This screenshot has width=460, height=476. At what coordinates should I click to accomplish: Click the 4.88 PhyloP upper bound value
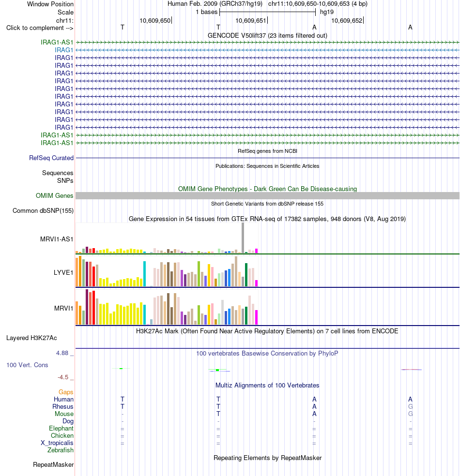pos(62,353)
